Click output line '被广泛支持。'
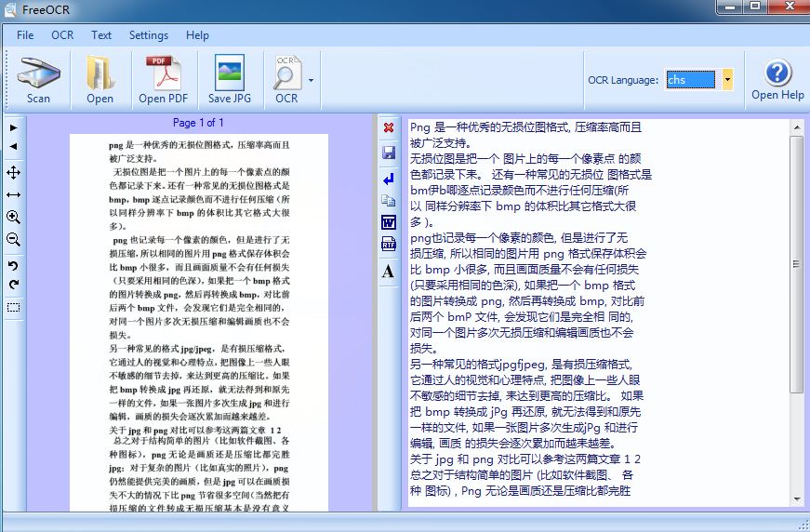 point(440,142)
